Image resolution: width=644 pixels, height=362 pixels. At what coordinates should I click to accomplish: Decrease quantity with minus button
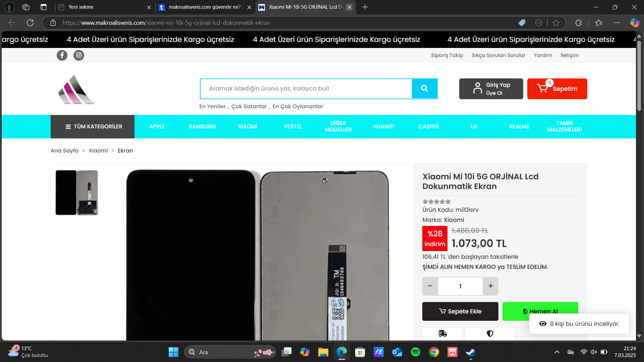[x=430, y=286]
